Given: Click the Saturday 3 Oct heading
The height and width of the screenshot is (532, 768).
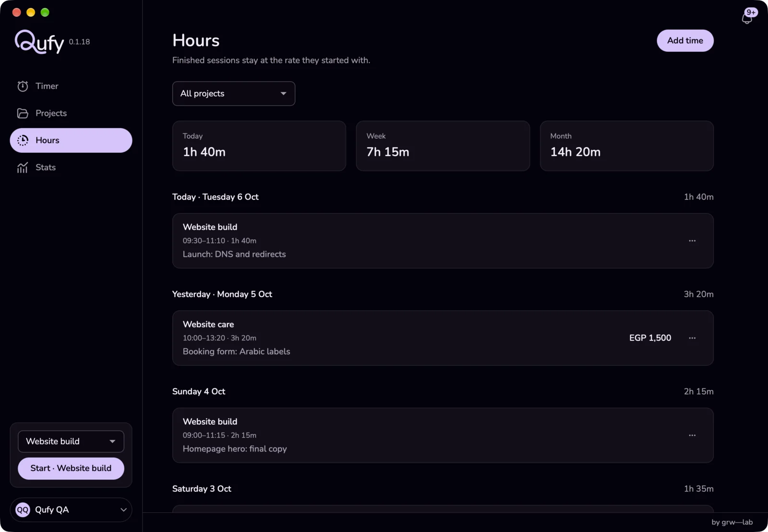Looking at the screenshot, I should (x=202, y=489).
